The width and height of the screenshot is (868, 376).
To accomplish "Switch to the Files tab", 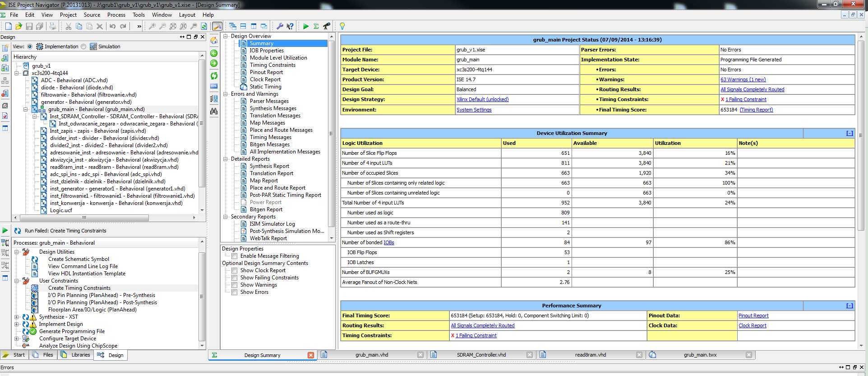I will (43, 355).
